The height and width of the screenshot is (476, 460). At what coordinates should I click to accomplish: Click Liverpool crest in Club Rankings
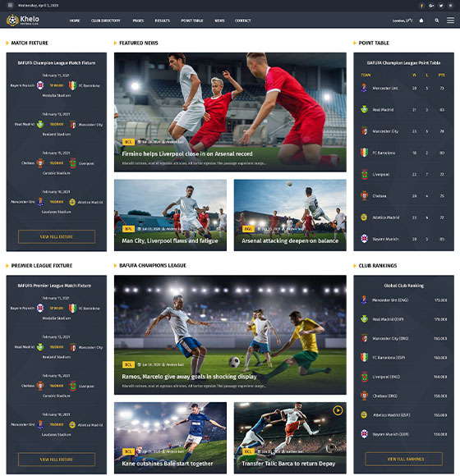click(x=364, y=377)
